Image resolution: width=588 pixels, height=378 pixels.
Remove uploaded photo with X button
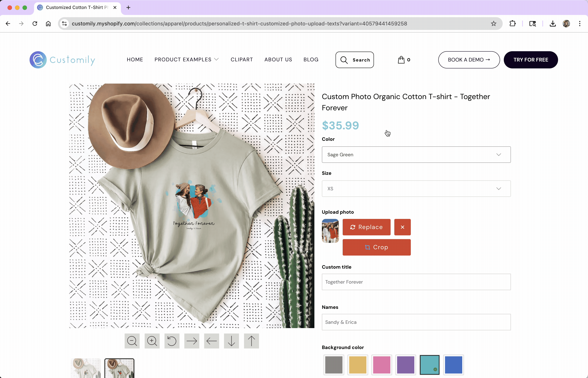click(x=402, y=227)
